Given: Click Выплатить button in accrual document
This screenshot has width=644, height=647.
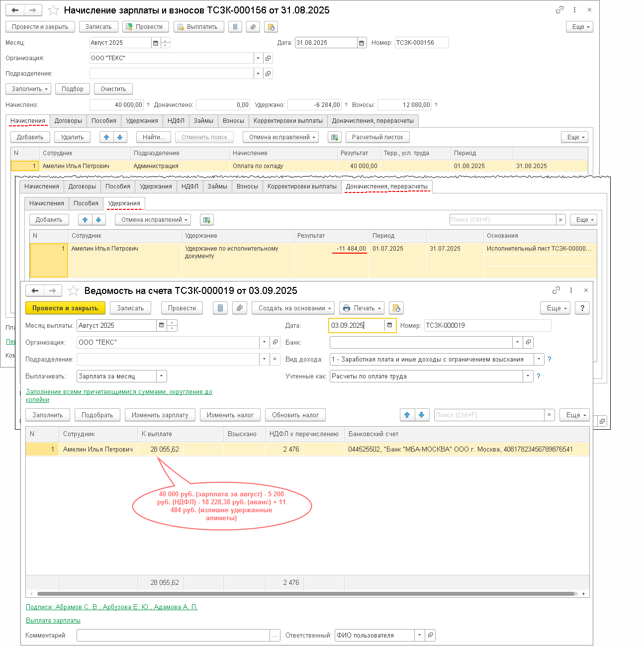Looking at the screenshot, I should click(199, 27).
